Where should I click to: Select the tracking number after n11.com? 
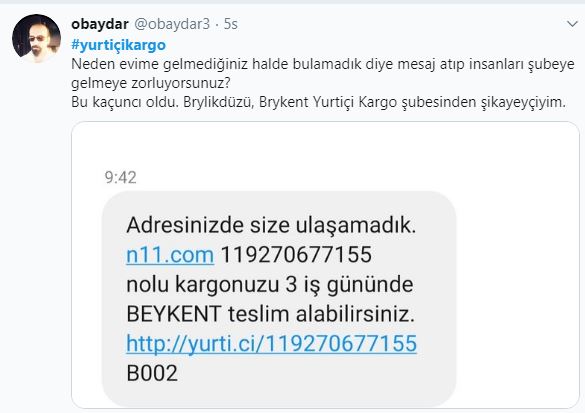(x=296, y=255)
